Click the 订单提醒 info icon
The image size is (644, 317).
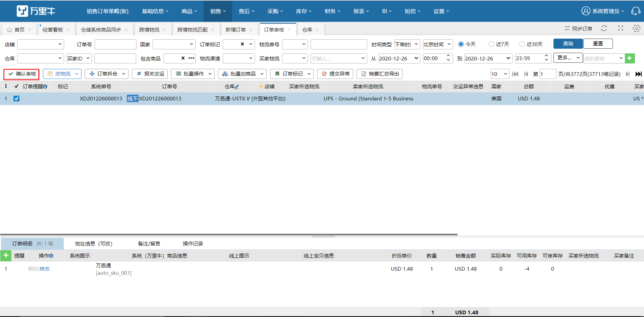(45, 87)
